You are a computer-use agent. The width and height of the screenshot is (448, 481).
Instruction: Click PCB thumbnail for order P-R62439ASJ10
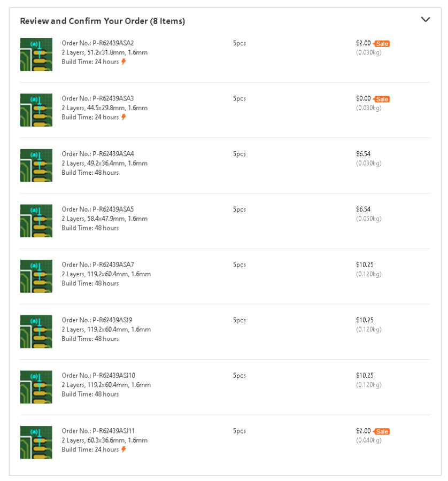(36, 387)
